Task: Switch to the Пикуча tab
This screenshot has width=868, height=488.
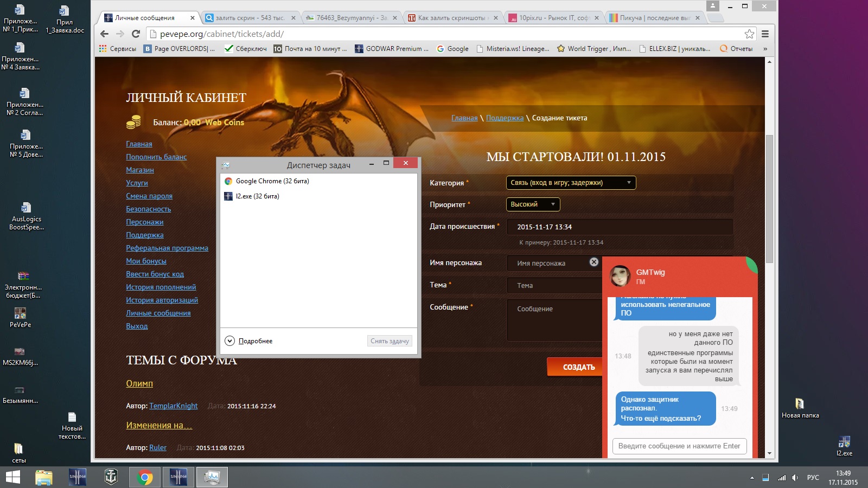Action: [654, 18]
